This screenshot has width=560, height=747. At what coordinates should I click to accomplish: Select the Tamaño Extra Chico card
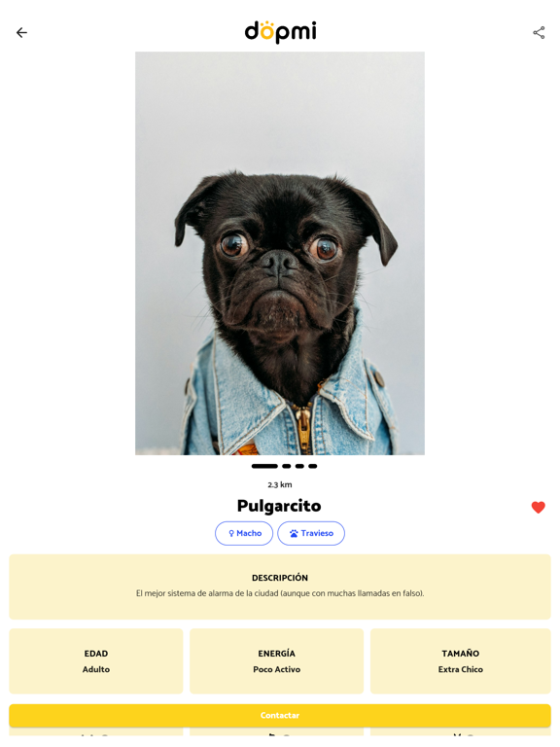click(x=461, y=660)
